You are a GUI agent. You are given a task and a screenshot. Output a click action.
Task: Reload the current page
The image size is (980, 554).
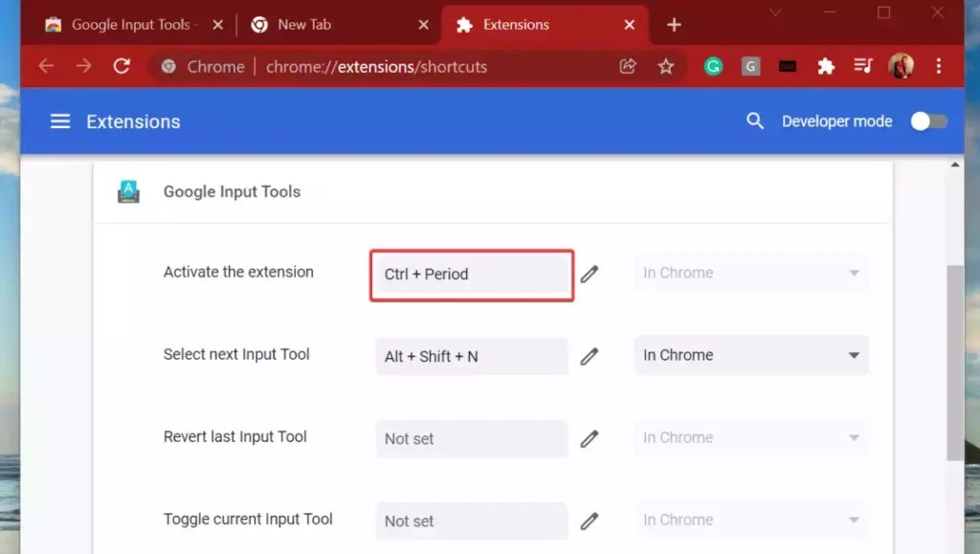click(x=122, y=66)
